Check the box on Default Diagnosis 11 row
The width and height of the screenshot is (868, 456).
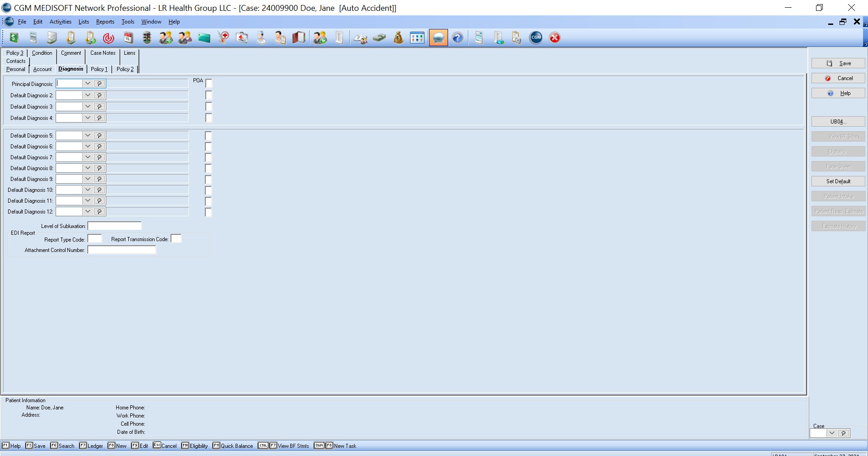pyautogui.click(x=208, y=201)
